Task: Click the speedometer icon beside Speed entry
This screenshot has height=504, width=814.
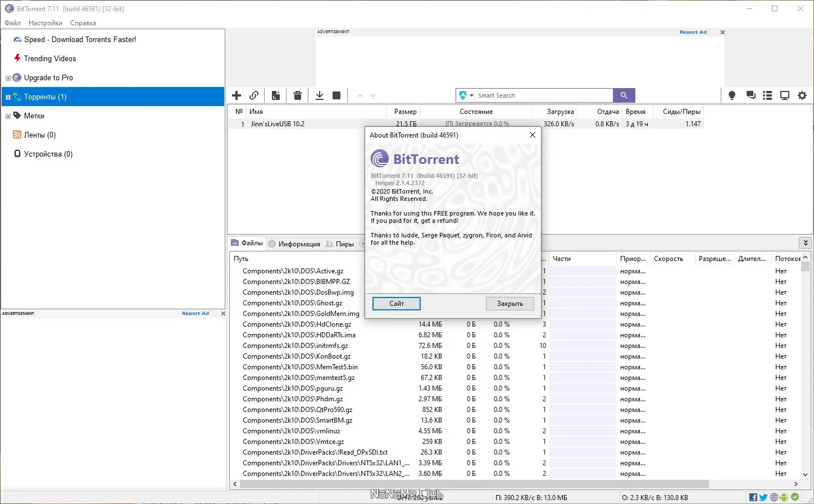Action: point(17,39)
